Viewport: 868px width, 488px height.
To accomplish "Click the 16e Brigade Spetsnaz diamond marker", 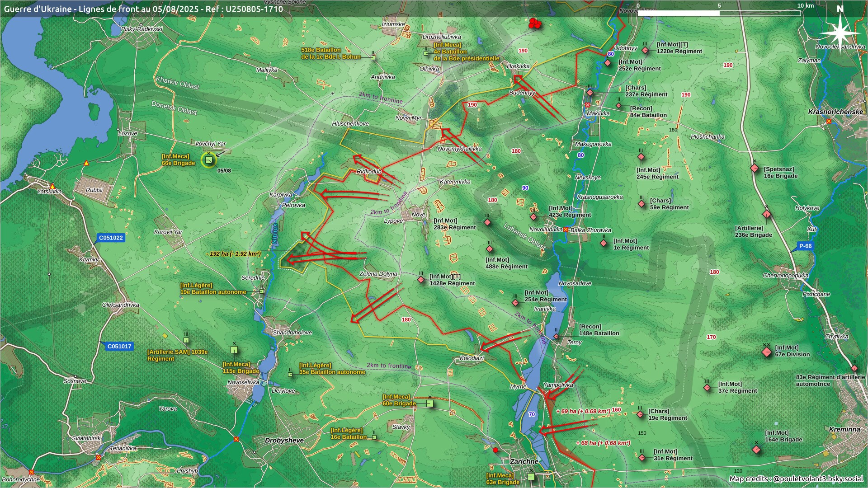I will click(754, 169).
